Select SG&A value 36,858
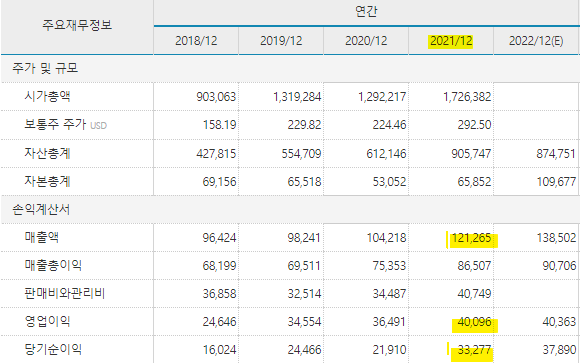 click(x=219, y=294)
